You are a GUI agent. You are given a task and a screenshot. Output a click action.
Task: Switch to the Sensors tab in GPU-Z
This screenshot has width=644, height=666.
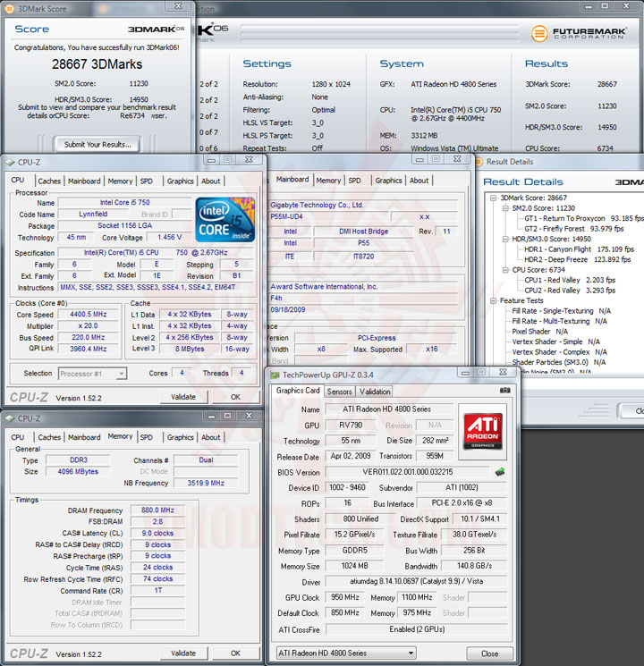339,392
